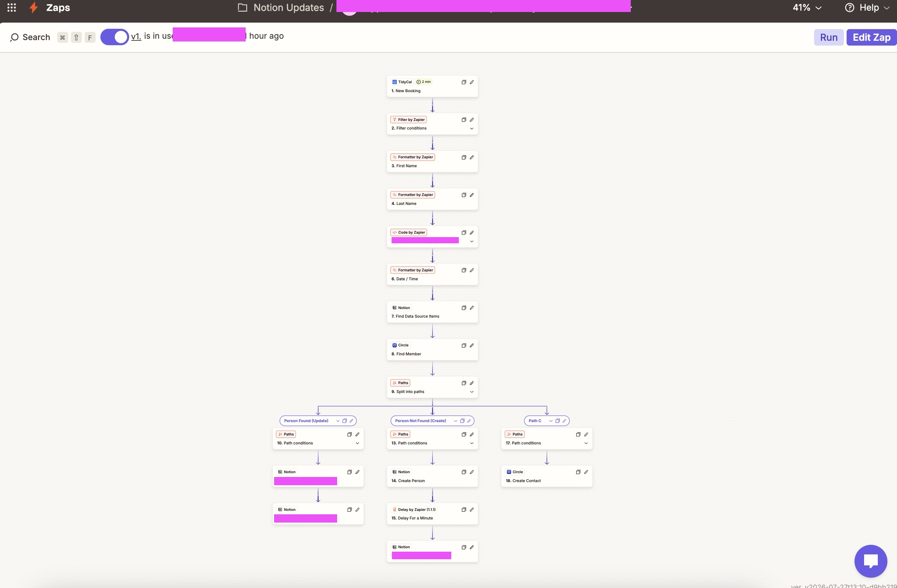Open the v1. version link
Screen dimensions: 897x588
(x=136, y=36)
